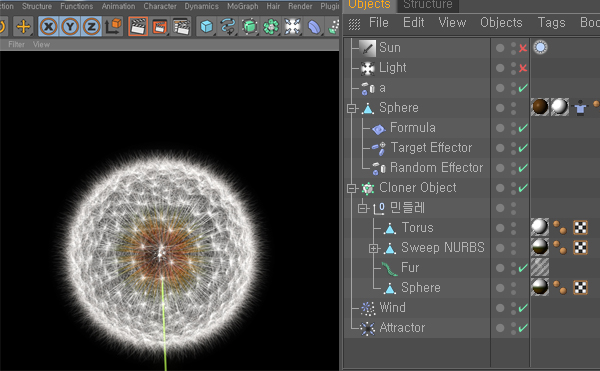Select the Sun object in tree
Image resolution: width=600 pixels, height=371 pixels.
390,48
